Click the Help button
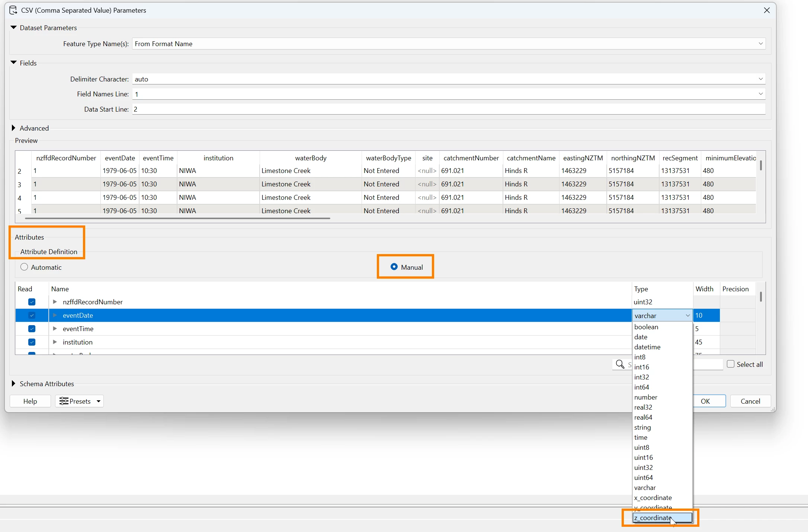Screen dimensions: 808x532 point(30,401)
